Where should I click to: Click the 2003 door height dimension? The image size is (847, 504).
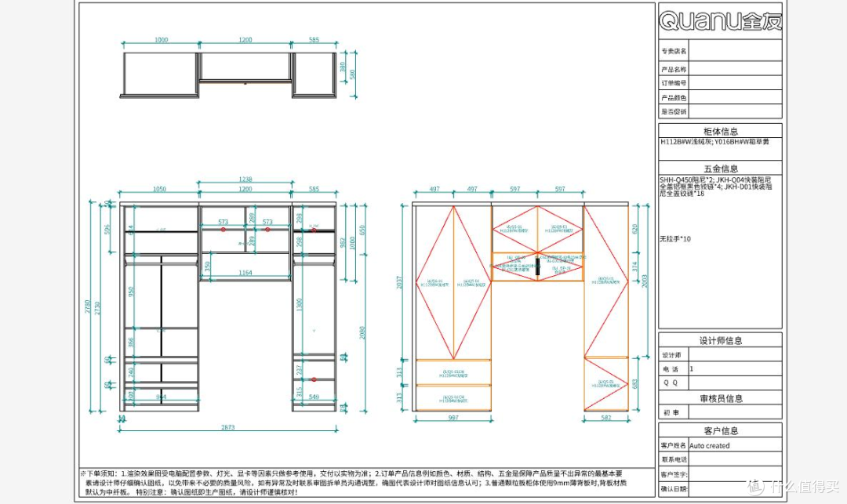pyautogui.click(x=644, y=281)
